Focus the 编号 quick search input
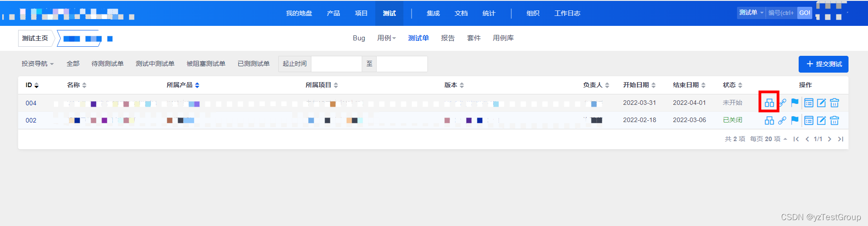Viewport: 868px width, 226px height. [x=781, y=13]
